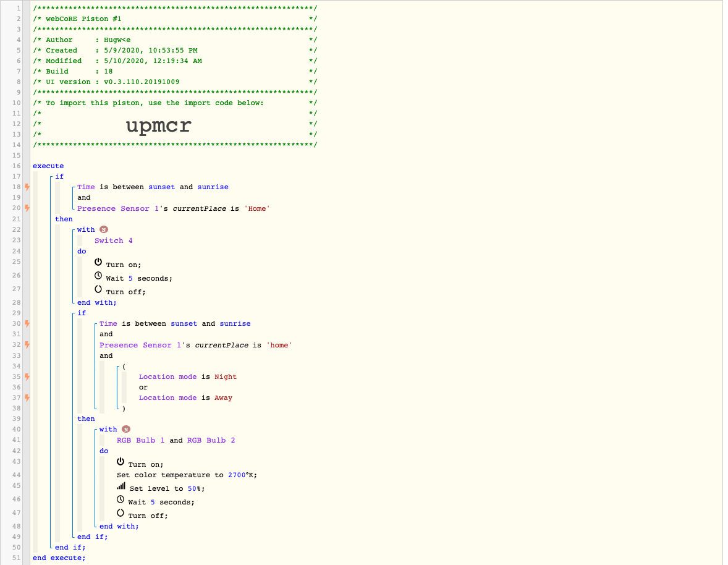Click the power icon next to Switch 4 Turn on
This screenshot has width=728, height=565.
98,262
